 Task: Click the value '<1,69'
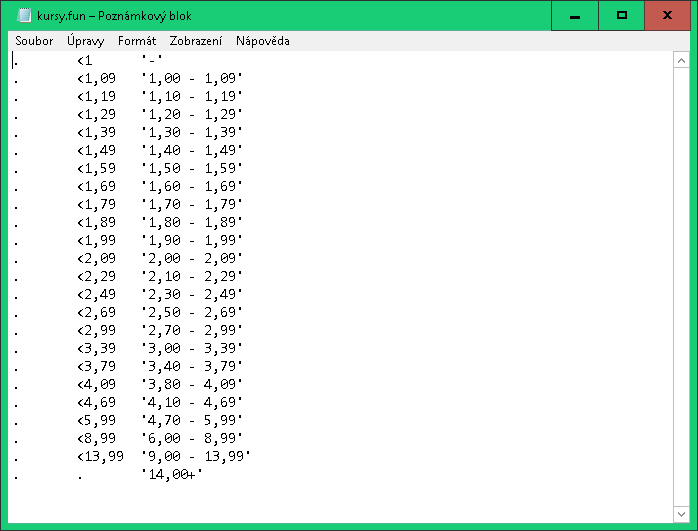(96, 186)
